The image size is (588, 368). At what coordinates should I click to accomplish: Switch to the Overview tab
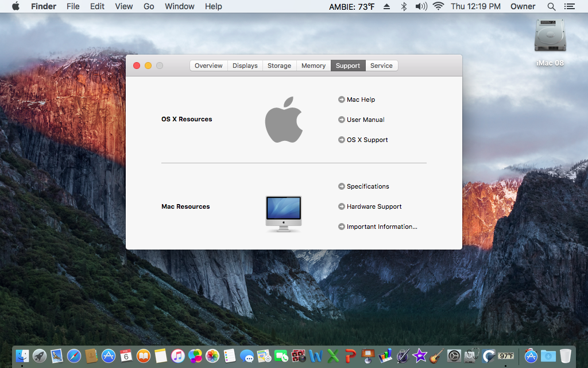(x=208, y=66)
